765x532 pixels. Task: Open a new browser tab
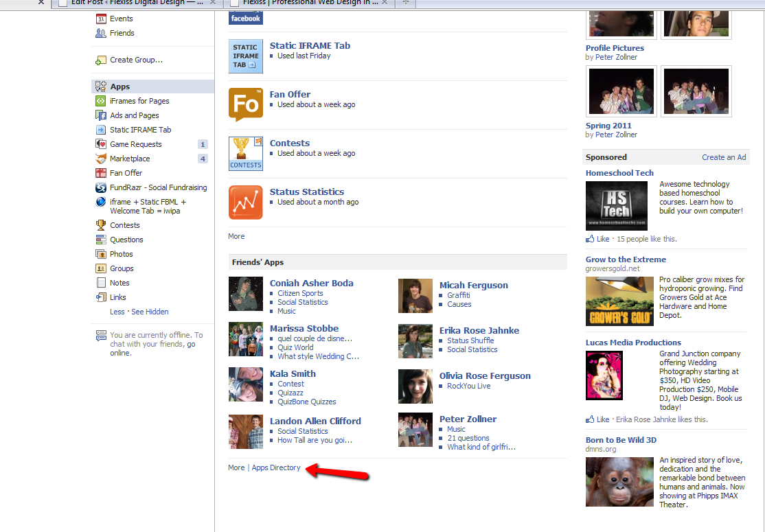pos(405,3)
